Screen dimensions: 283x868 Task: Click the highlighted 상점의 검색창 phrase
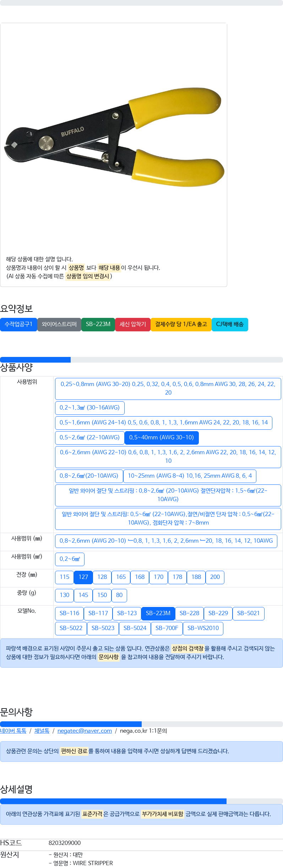point(188,649)
